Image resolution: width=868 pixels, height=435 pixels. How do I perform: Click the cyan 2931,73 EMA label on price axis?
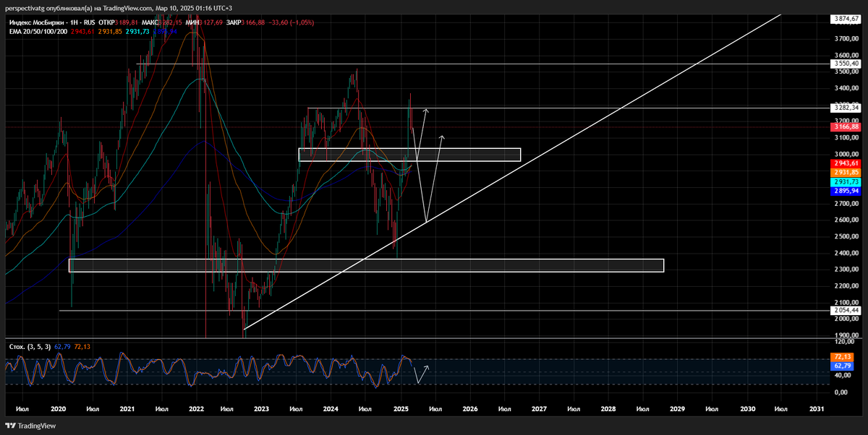(845, 182)
